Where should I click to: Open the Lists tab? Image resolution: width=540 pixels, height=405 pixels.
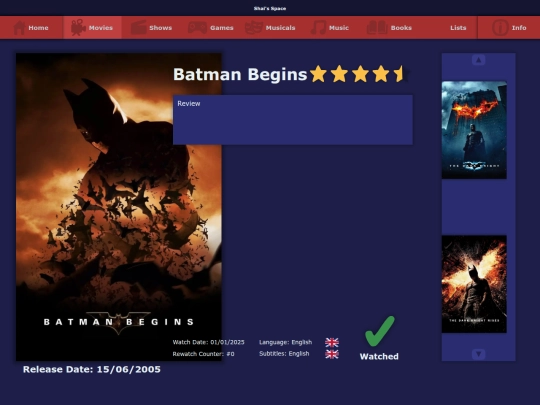click(x=458, y=28)
